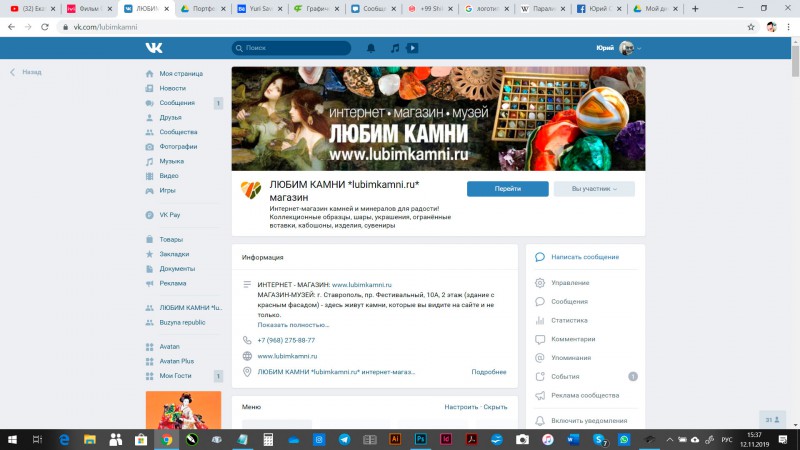Bookmark page with the star icon in address bar

pyautogui.click(x=751, y=27)
